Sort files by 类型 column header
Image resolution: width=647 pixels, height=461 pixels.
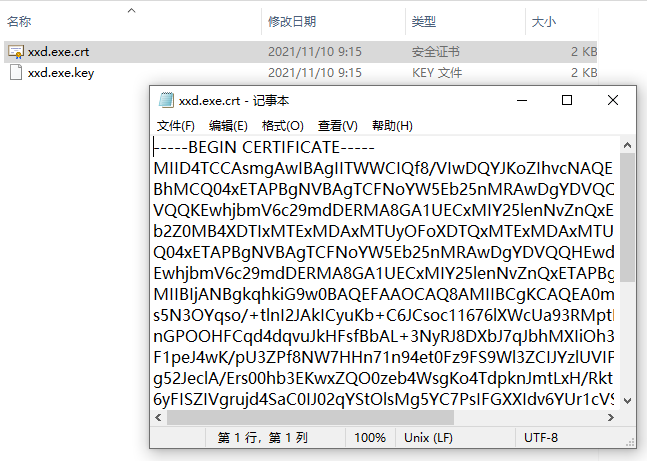click(x=424, y=21)
